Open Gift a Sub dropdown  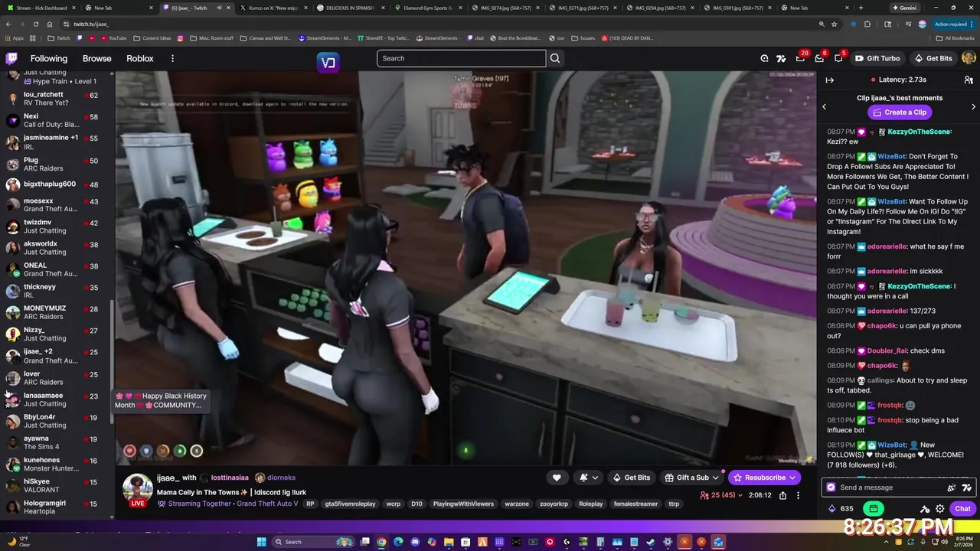point(692,478)
